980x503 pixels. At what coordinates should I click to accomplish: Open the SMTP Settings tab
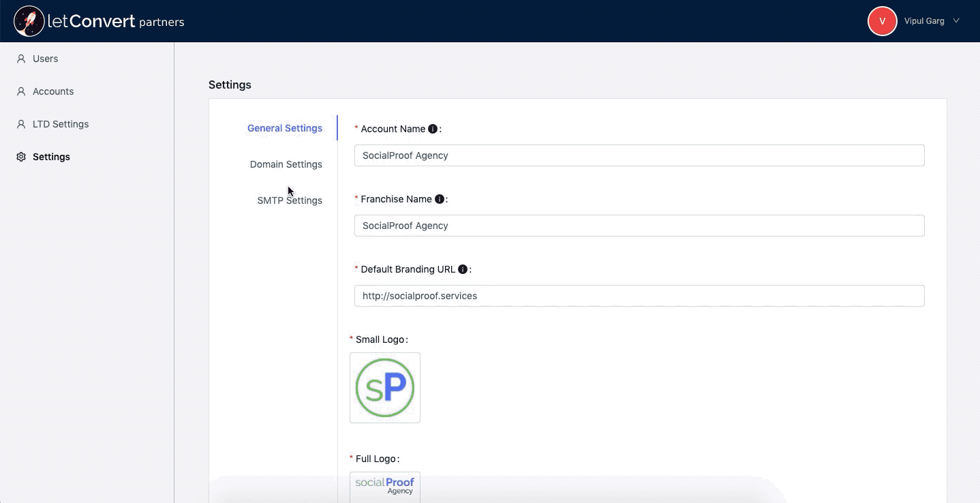[x=290, y=200]
